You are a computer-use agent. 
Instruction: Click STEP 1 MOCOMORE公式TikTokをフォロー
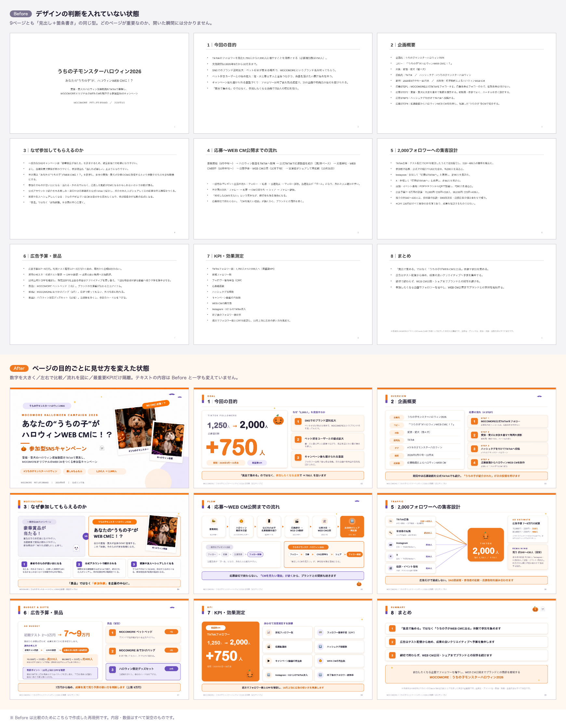pos(508,421)
